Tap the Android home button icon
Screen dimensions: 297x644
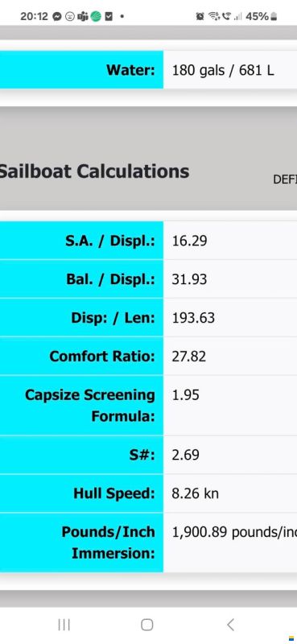coord(147,625)
